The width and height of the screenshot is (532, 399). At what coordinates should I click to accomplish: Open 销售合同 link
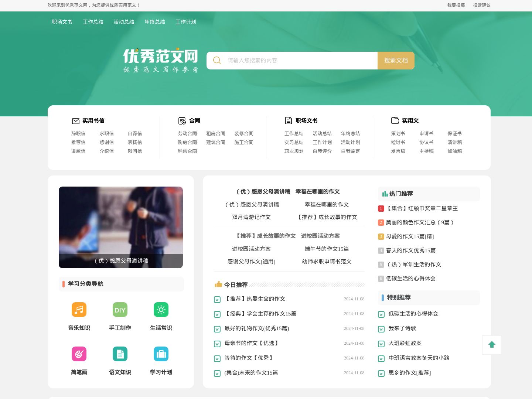(x=187, y=151)
